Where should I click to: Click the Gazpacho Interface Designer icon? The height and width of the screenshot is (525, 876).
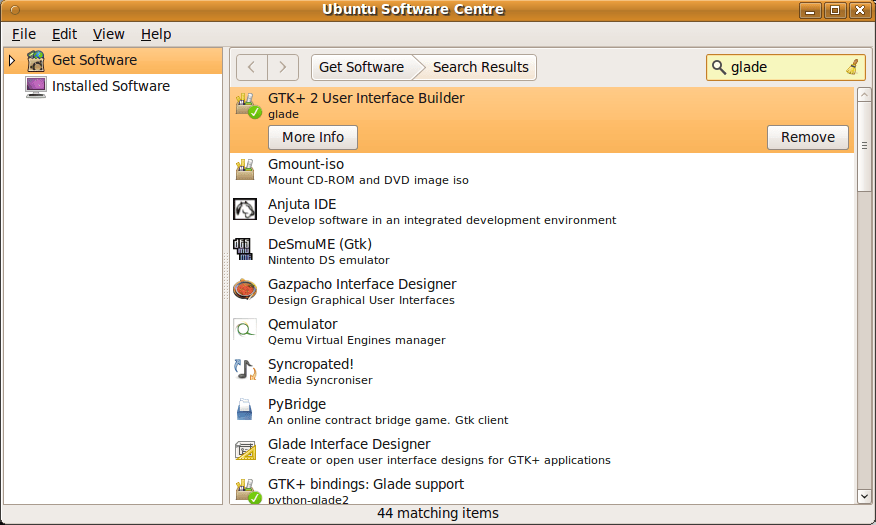[245, 289]
